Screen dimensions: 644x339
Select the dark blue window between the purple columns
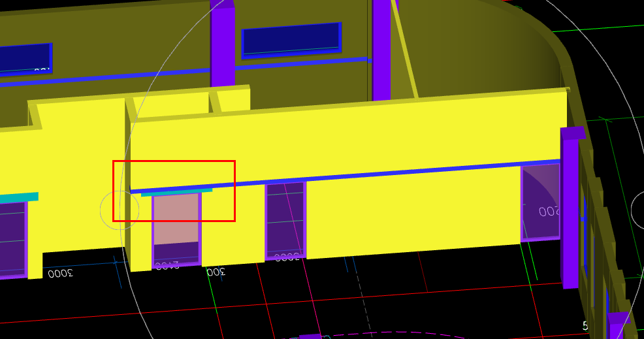291,39
